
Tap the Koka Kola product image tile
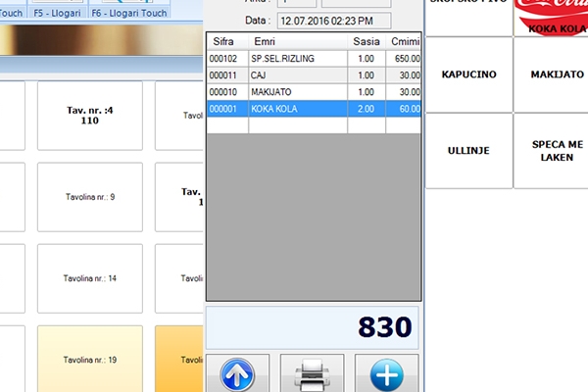550,17
